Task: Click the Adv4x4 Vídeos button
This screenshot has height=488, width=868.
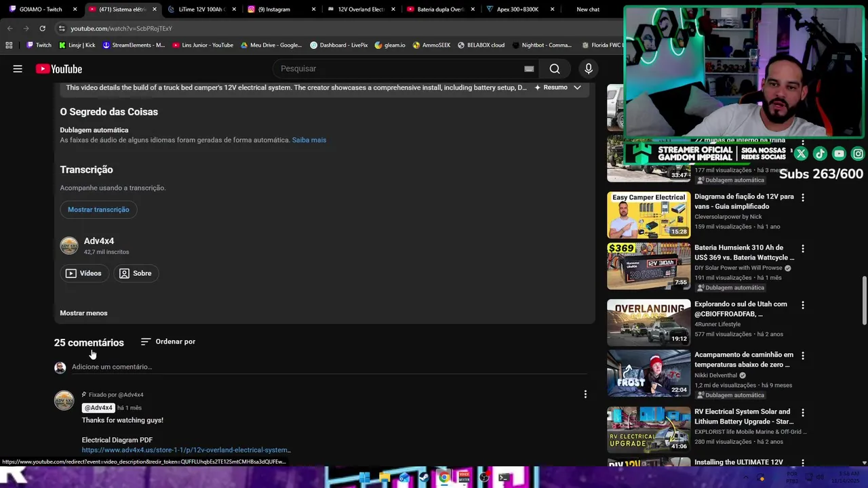Action: pos(83,273)
